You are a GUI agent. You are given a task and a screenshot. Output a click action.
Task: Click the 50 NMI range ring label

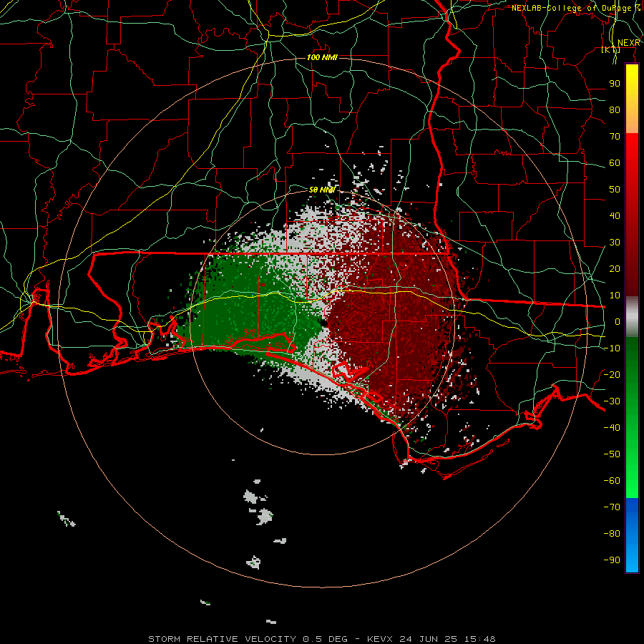pyautogui.click(x=322, y=190)
